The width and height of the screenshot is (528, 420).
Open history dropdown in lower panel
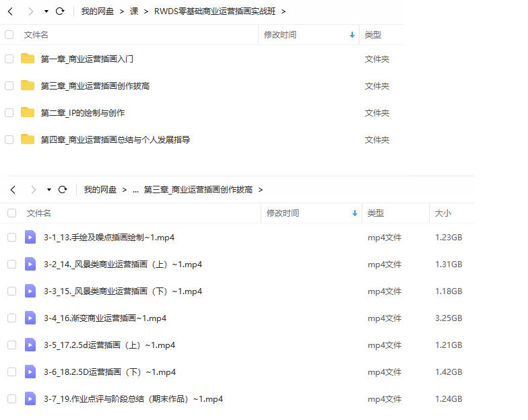[x=49, y=190]
